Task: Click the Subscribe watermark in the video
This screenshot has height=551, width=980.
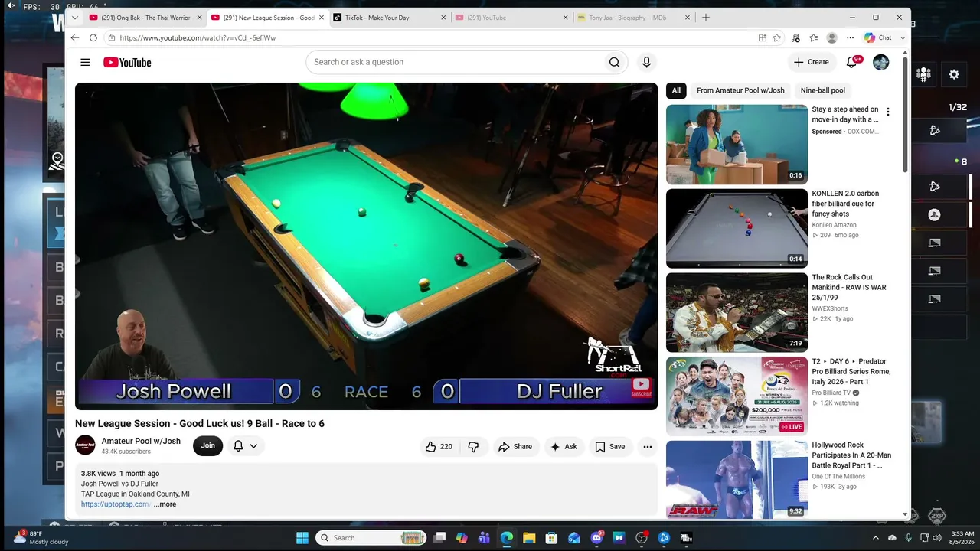Action: click(x=642, y=388)
